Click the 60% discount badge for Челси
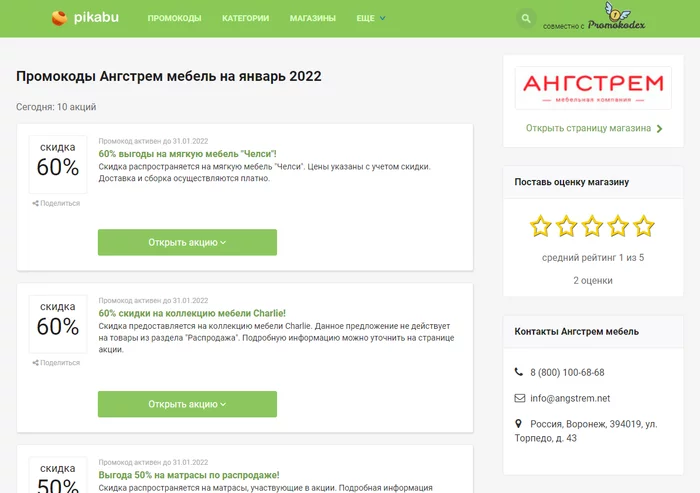This screenshot has width=700, height=493. [x=58, y=164]
